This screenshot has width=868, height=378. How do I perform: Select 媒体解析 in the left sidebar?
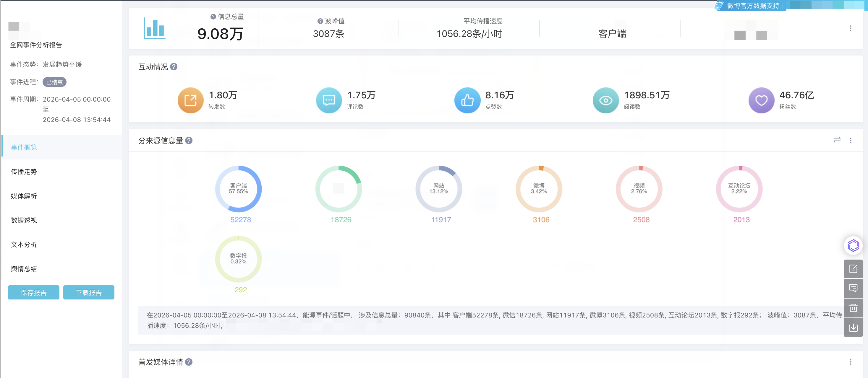tap(24, 196)
